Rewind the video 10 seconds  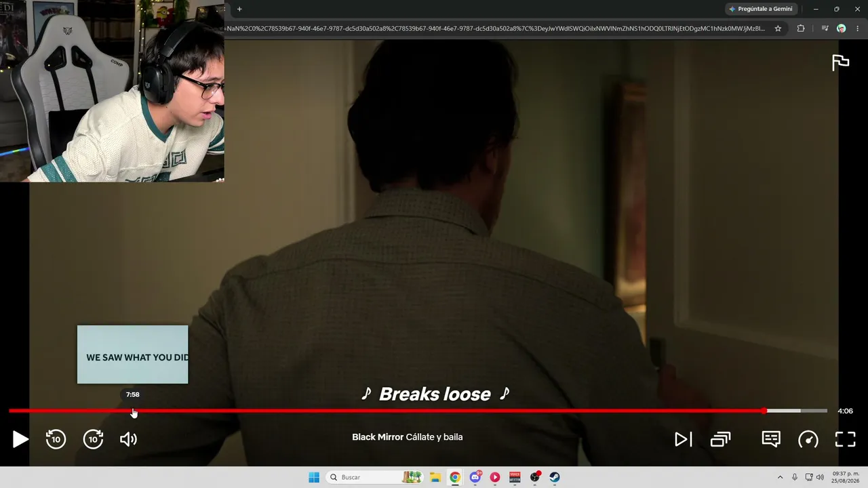tap(56, 439)
